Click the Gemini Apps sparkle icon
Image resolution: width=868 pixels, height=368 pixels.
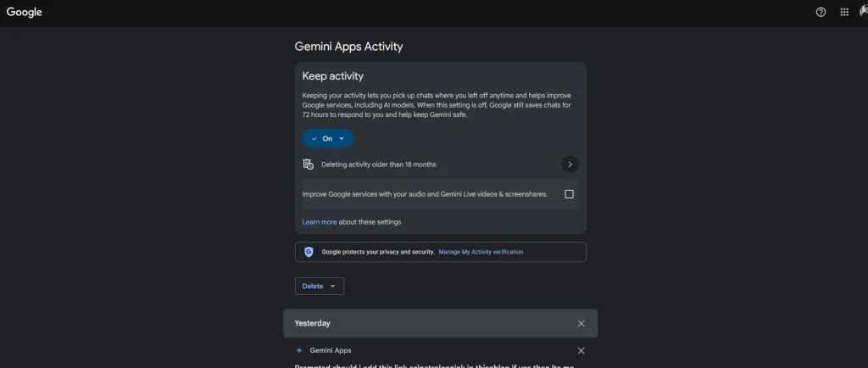click(x=299, y=350)
